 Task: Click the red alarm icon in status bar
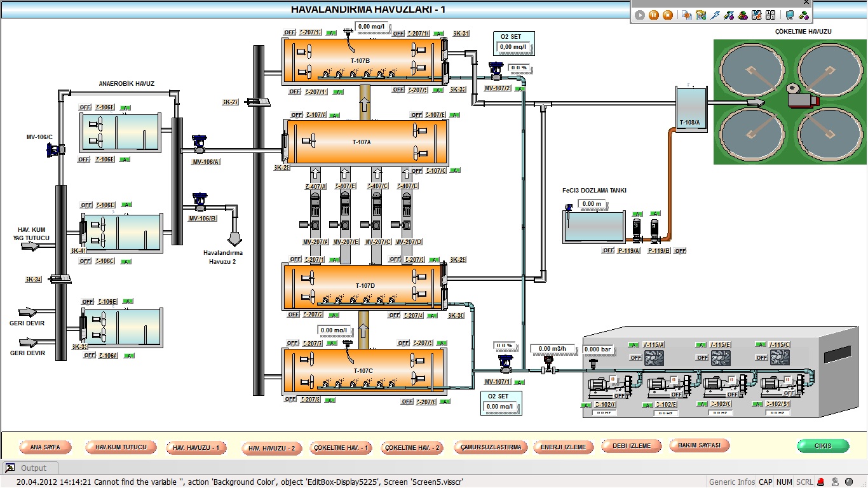(821, 482)
